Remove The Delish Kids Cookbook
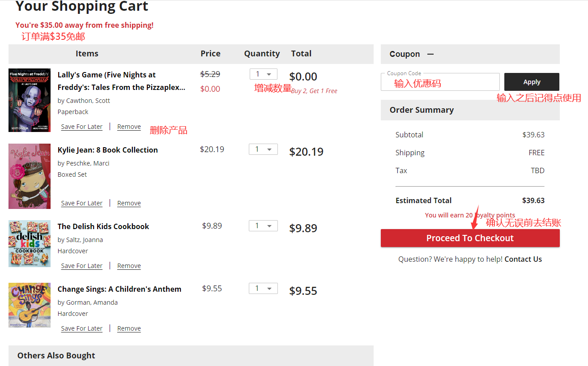588x366 pixels. pos(129,266)
